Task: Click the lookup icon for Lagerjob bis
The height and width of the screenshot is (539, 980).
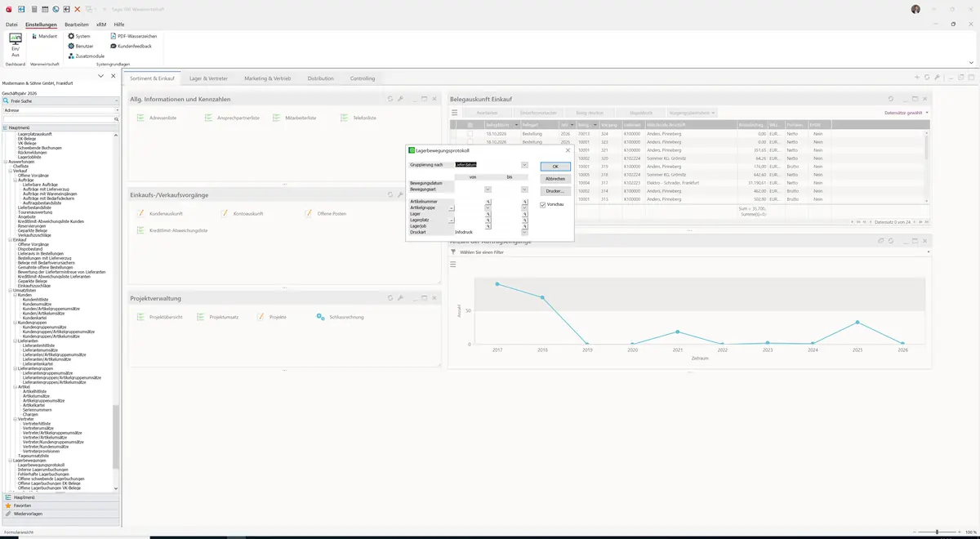Action: (524, 226)
